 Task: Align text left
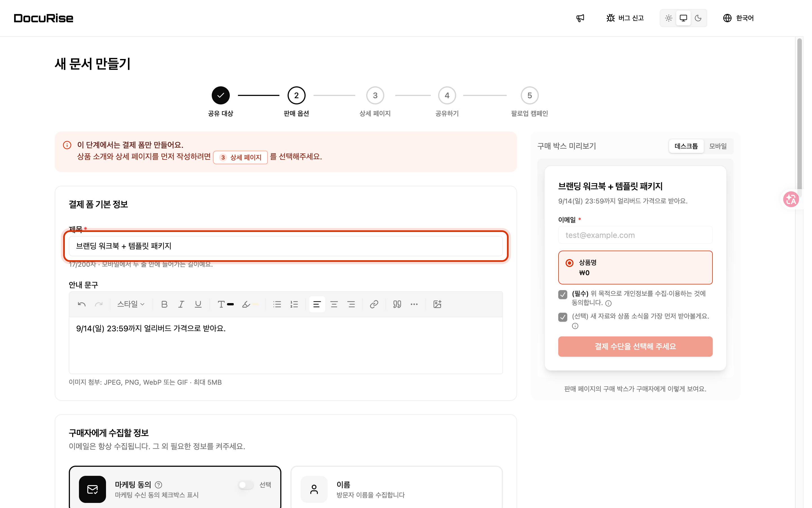click(317, 305)
